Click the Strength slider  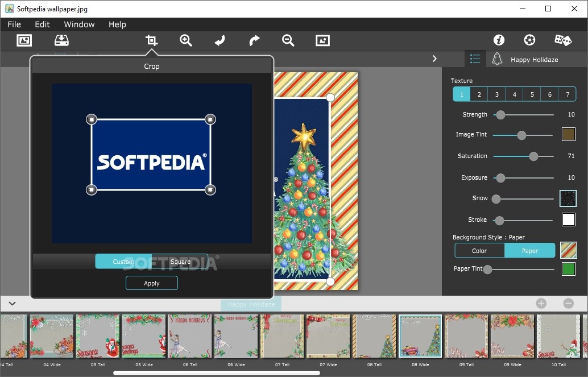[x=524, y=115]
